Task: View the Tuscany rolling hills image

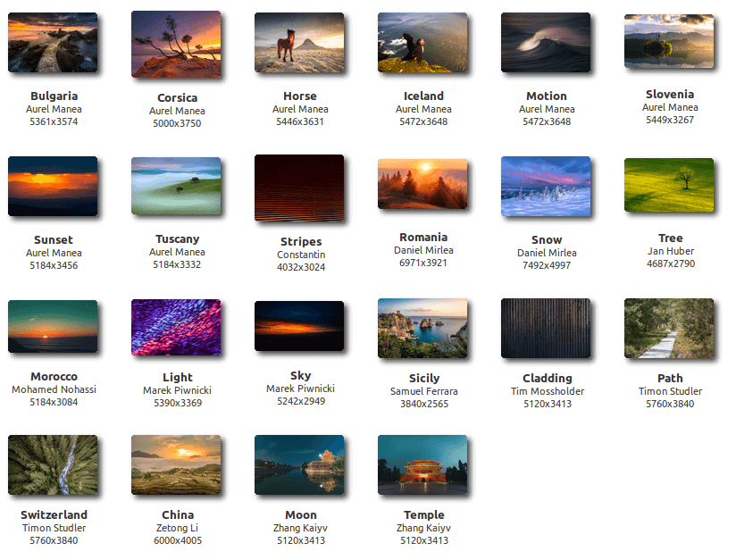Action: tap(177, 186)
